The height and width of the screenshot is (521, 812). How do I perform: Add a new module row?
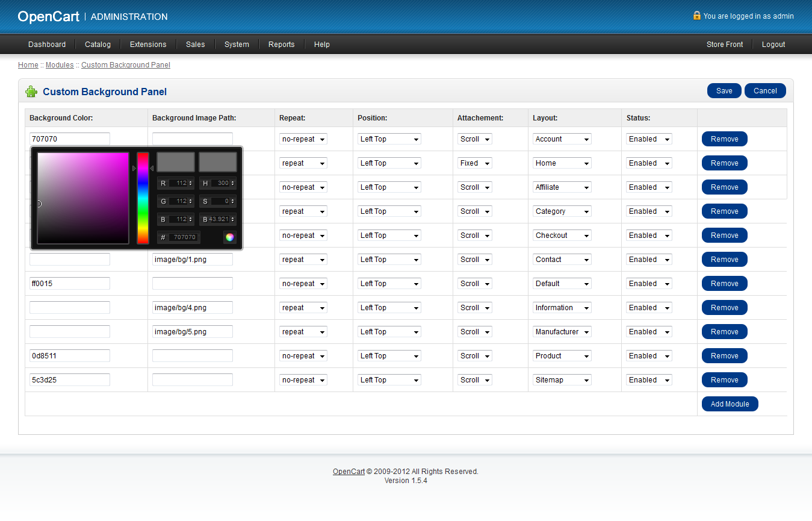pyautogui.click(x=730, y=404)
